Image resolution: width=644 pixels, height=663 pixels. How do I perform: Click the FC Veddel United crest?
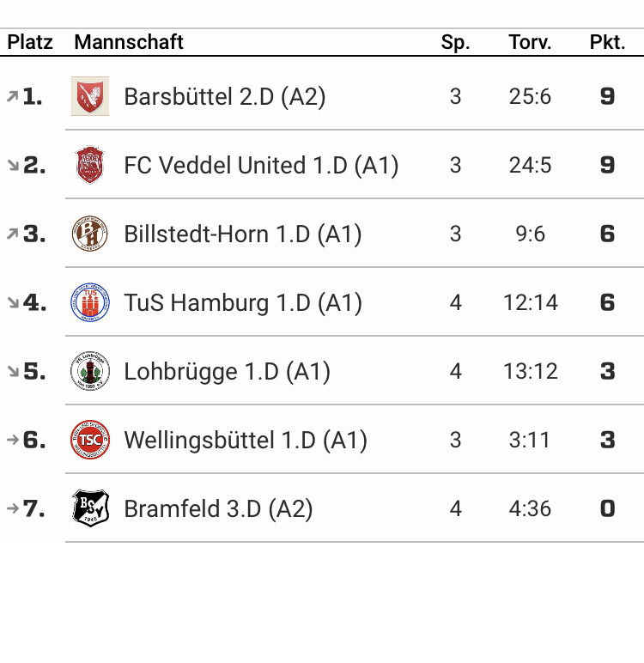point(90,165)
